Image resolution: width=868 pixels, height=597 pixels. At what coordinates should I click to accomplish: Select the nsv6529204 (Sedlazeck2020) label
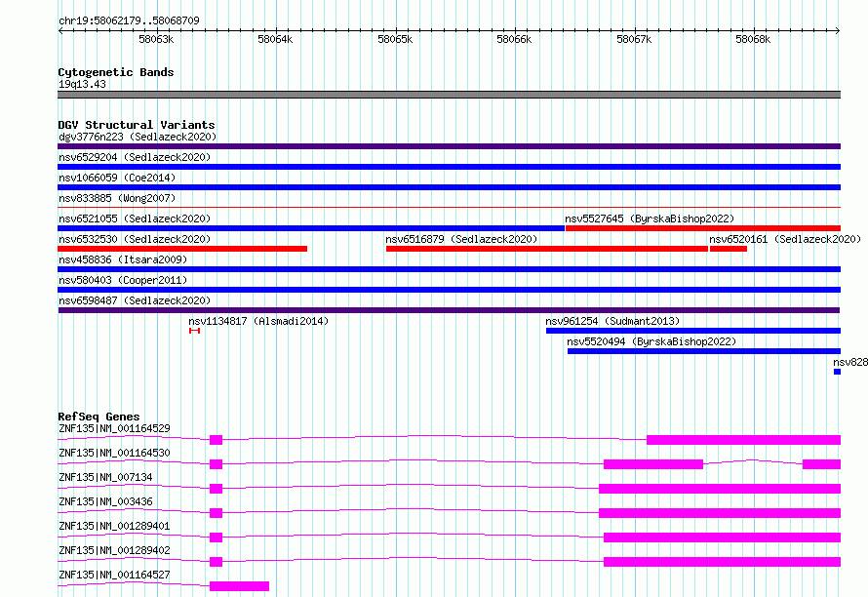[135, 157]
